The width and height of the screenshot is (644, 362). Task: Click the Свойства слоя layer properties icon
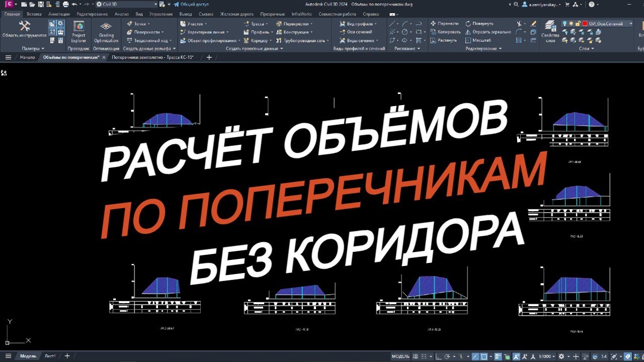[x=550, y=32]
